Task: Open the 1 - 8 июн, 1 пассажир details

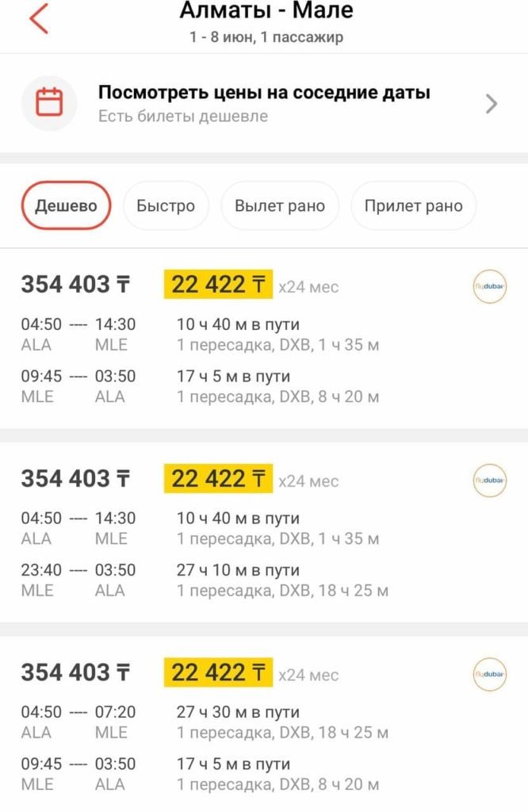Action: [x=266, y=37]
